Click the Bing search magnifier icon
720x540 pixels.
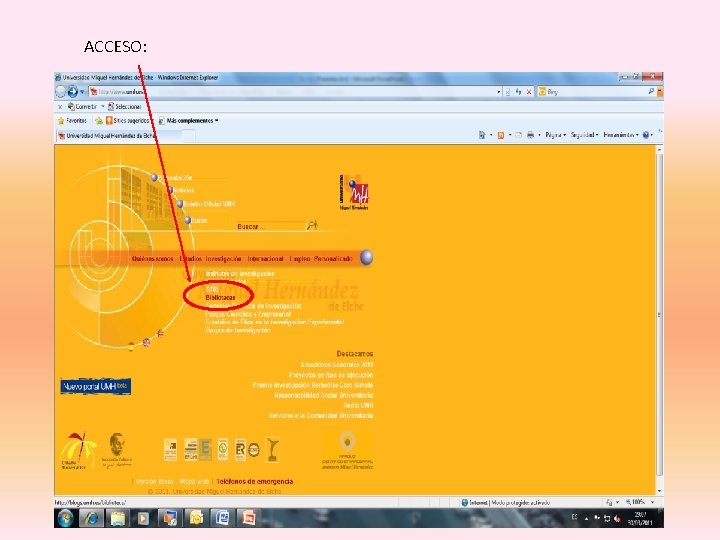point(651,91)
